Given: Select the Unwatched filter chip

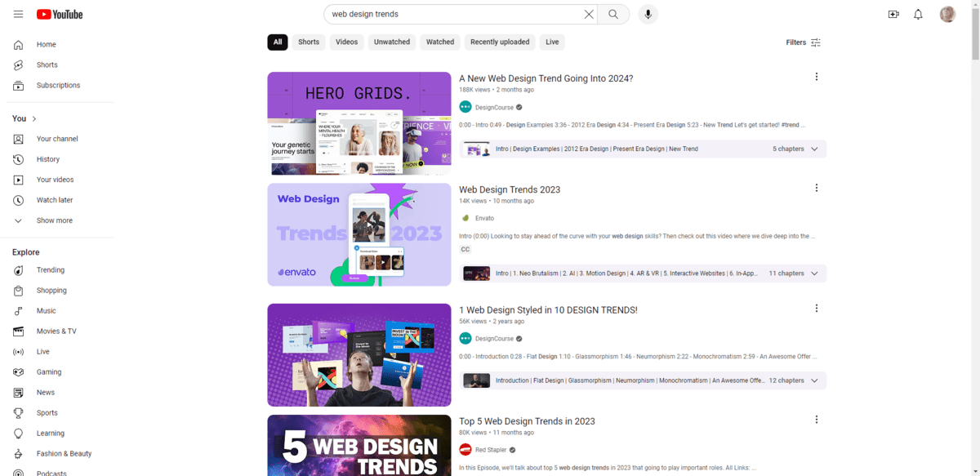Looking at the screenshot, I should click(x=392, y=42).
